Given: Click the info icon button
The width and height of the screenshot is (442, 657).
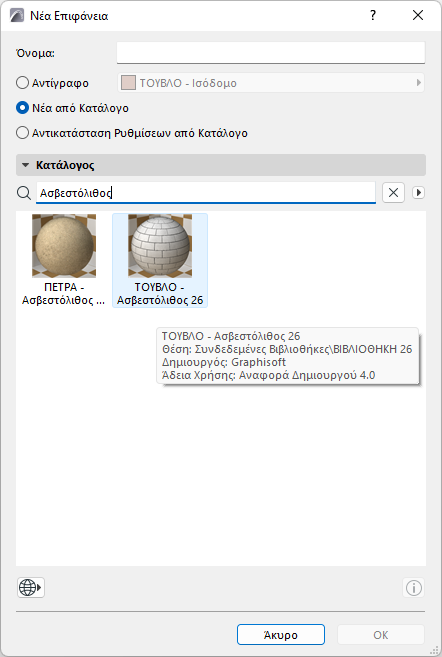Looking at the screenshot, I should coord(414,587).
